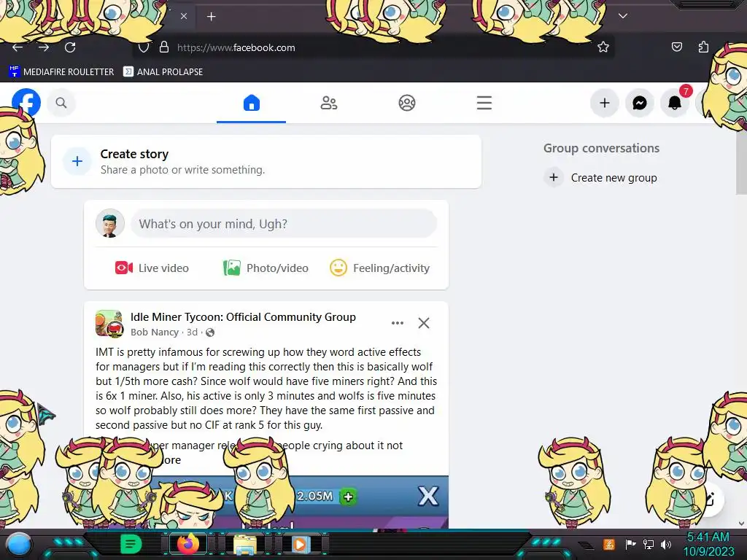The width and height of the screenshot is (747, 560).
Task: Open the Groups tab icon
Action: pyautogui.click(x=407, y=103)
